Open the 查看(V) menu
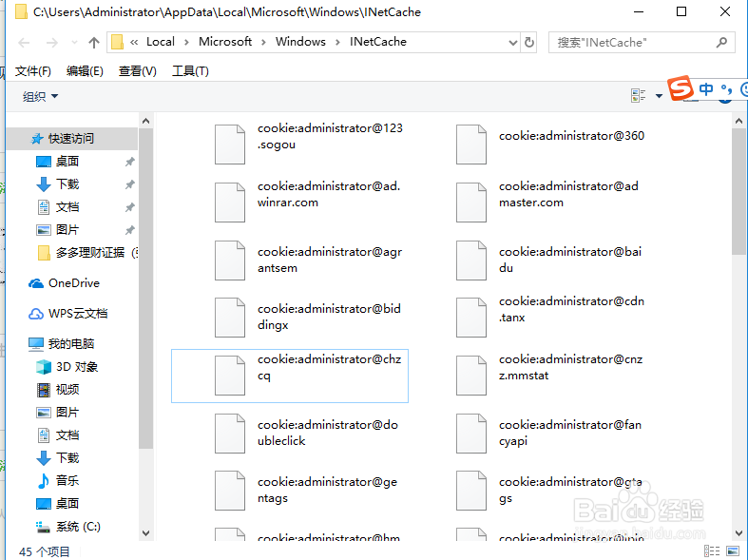The width and height of the screenshot is (748, 560). point(138,71)
